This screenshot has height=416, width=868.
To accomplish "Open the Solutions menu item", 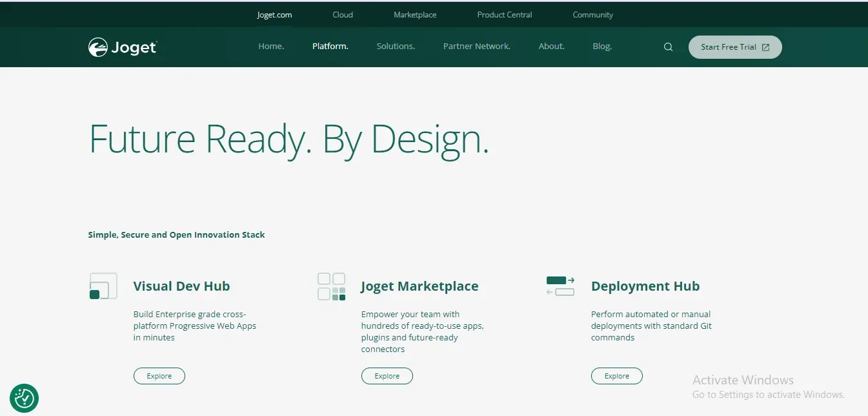I will click(396, 47).
